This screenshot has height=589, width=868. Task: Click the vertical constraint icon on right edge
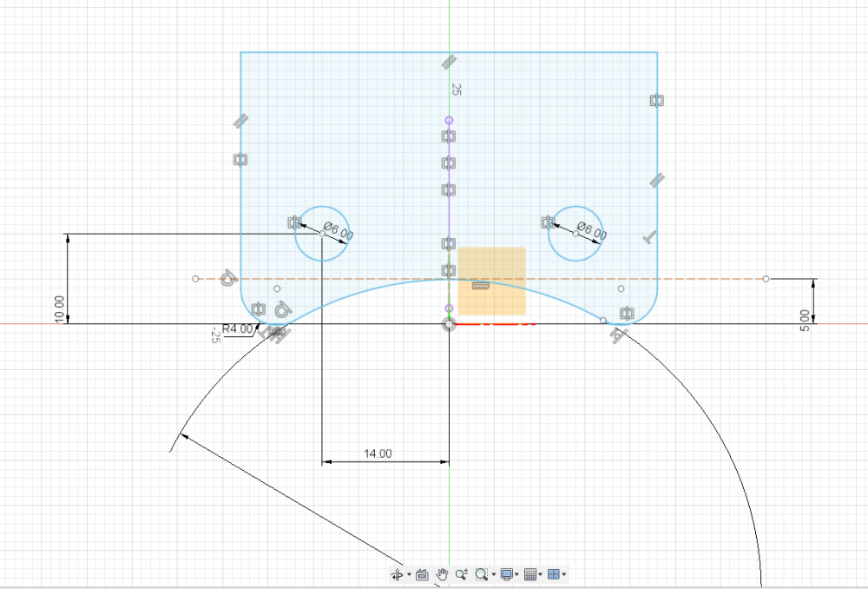click(657, 100)
